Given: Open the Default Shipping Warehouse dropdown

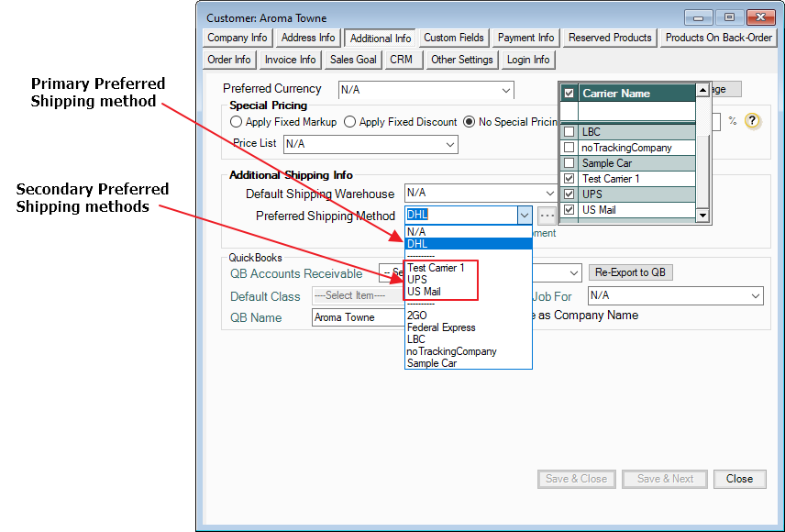Looking at the screenshot, I should point(548,194).
